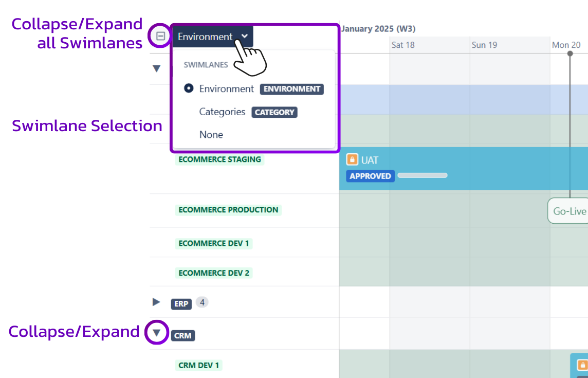Click the Go-Live milestone marker
The image size is (588, 378).
(569, 211)
